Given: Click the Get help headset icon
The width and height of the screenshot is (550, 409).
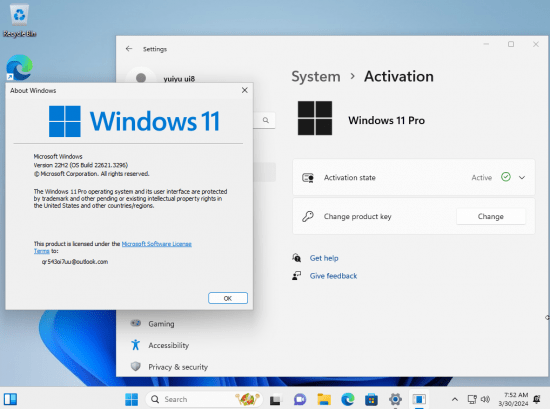Looking at the screenshot, I should coord(296,258).
